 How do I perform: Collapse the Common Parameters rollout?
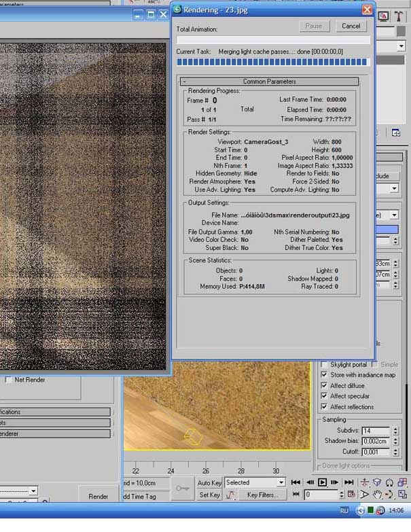(269, 82)
